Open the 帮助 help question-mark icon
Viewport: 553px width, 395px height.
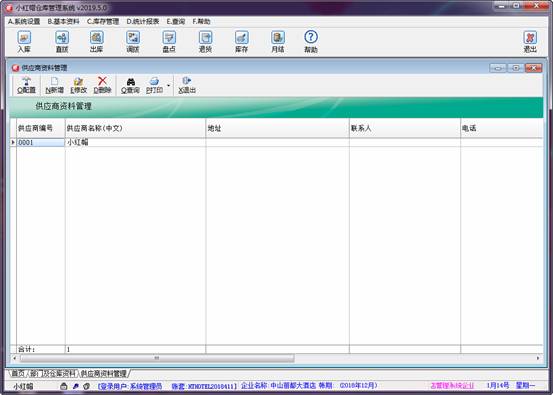click(x=311, y=42)
